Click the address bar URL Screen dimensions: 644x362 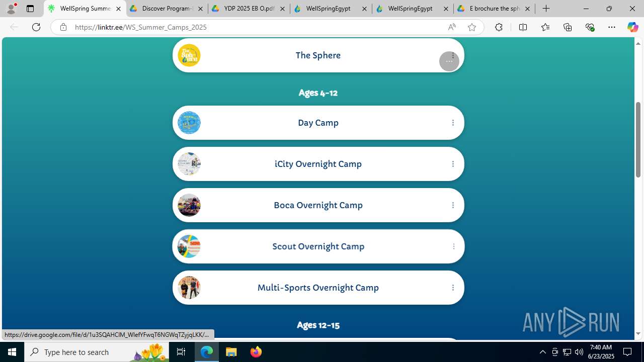pyautogui.click(x=141, y=27)
